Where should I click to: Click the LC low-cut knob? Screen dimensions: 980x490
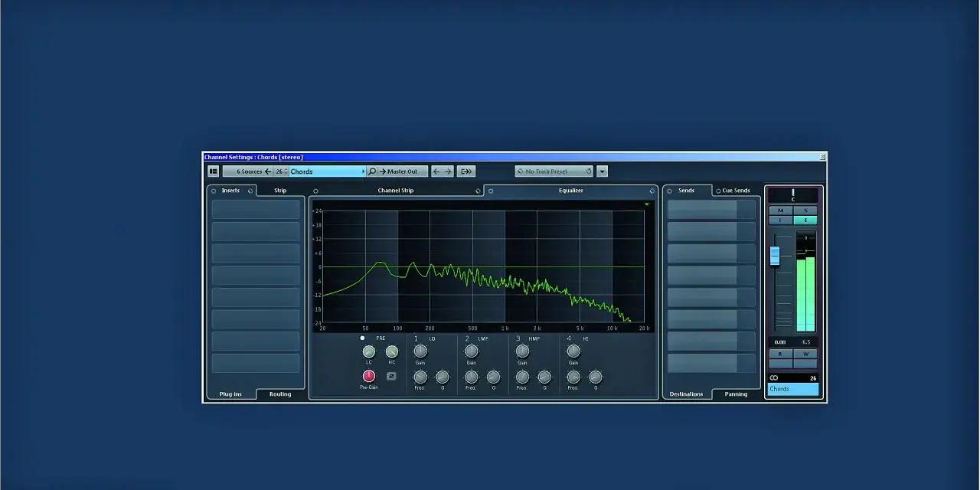(x=369, y=351)
